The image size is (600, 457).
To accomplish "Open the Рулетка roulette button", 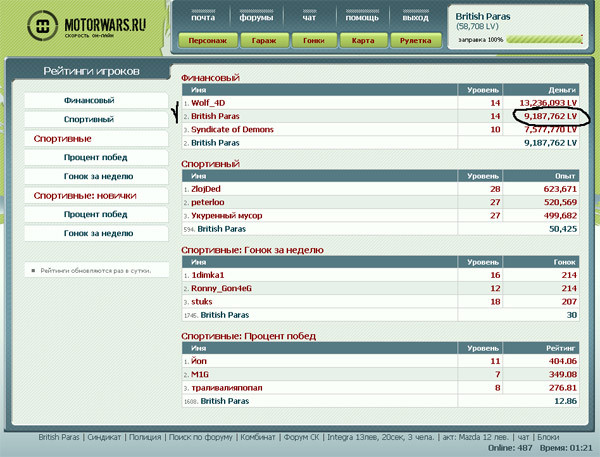I will tap(416, 40).
